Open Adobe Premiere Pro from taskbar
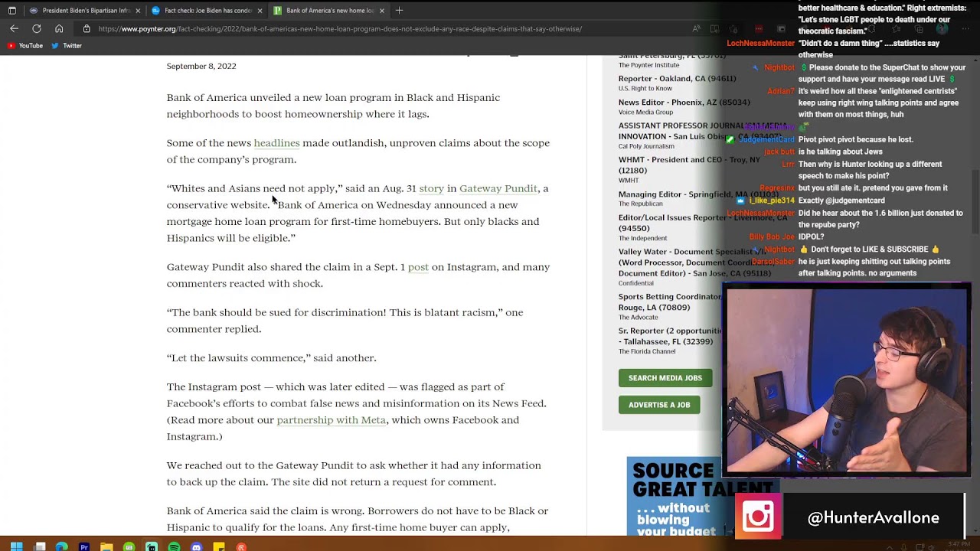The height and width of the screenshot is (551, 980). 84,546
